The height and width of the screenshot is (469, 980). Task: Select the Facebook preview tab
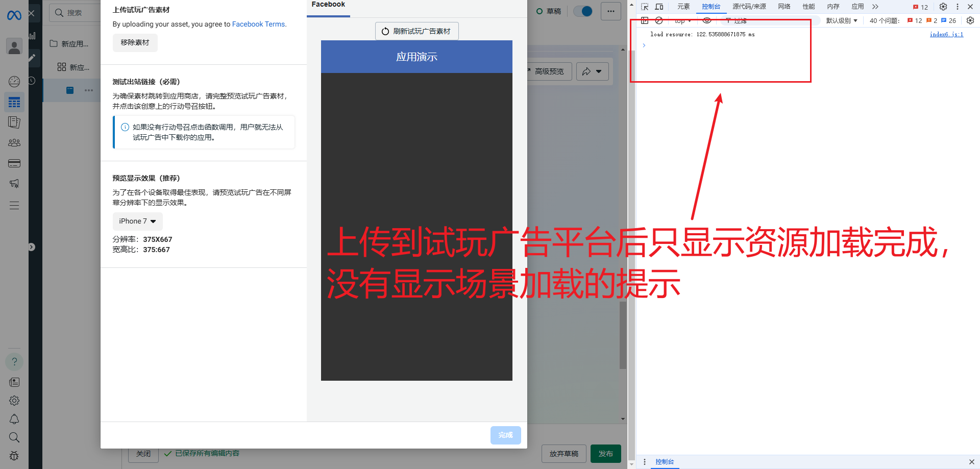coord(328,6)
